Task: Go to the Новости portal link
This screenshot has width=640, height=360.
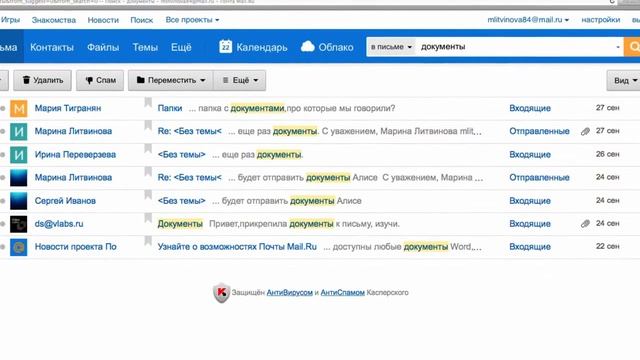Action: pos(103,20)
